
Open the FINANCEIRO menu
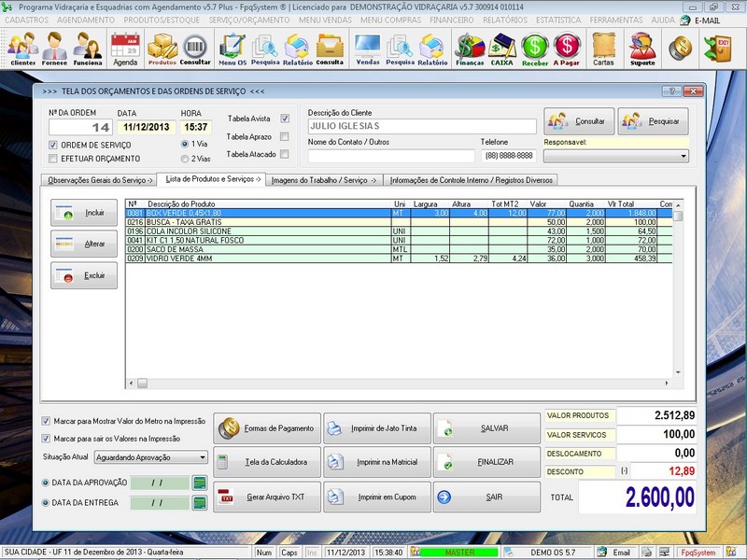coord(451,20)
